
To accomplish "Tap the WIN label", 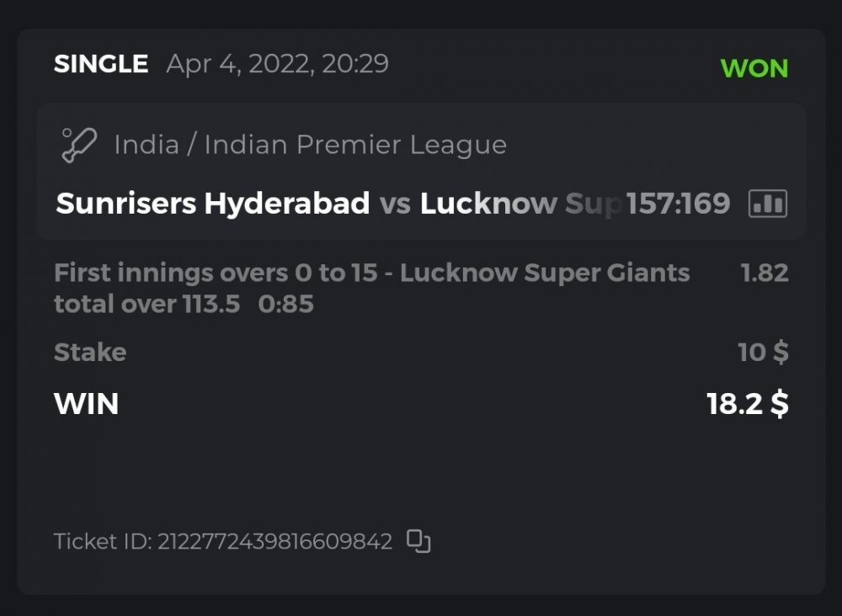I will click(86, 404).
